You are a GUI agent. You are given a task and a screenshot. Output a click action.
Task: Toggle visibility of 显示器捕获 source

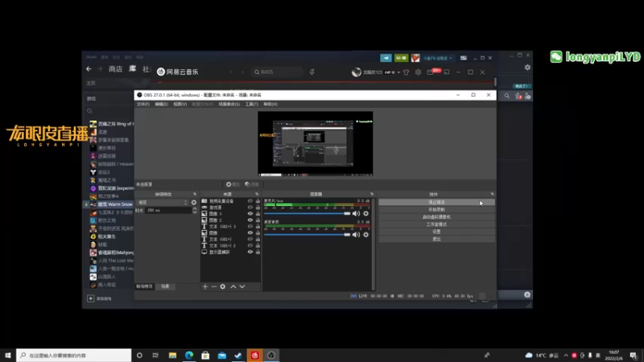click(x=250, y=252)
